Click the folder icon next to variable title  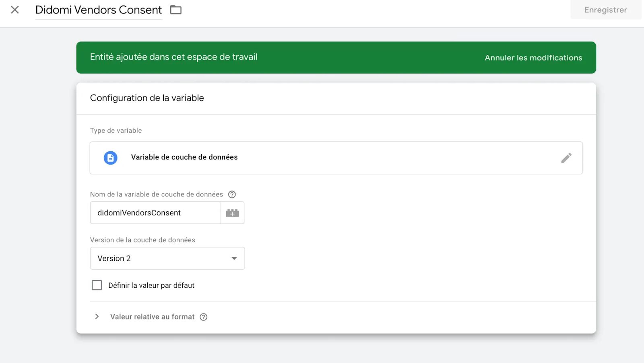point(176,10)
